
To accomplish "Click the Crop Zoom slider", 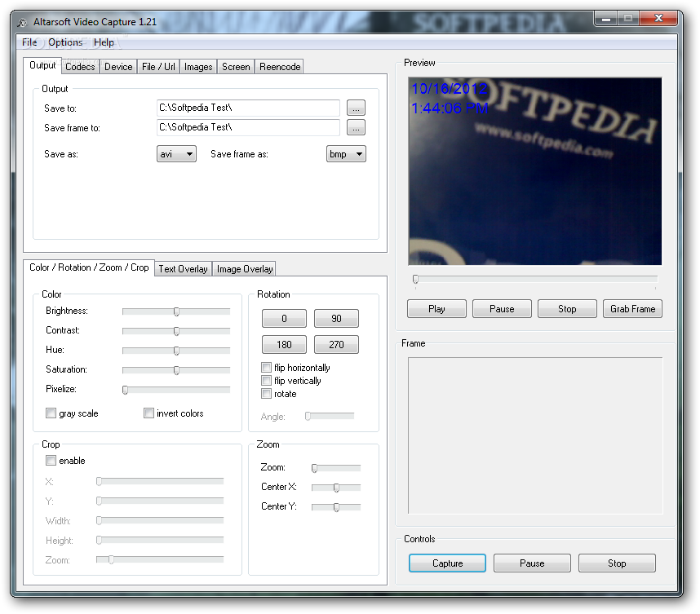I will pyautogui.click(x=160, y=560).
